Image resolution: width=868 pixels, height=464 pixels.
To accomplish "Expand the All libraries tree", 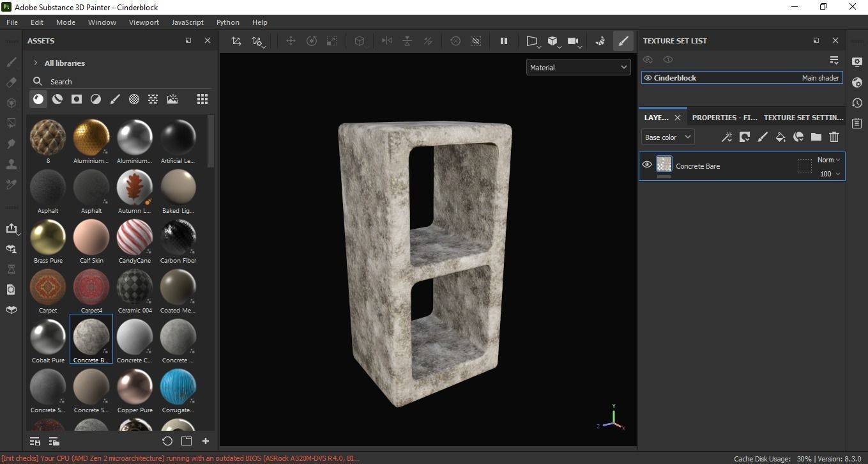I will (35, 63).
